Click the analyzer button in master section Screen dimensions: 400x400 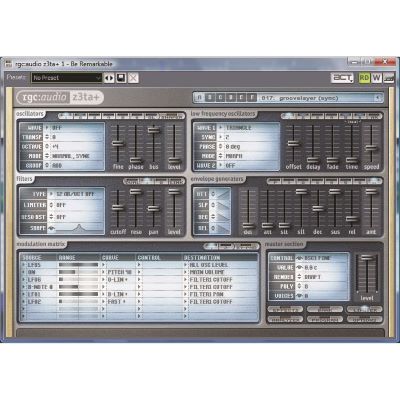(285, 319)
